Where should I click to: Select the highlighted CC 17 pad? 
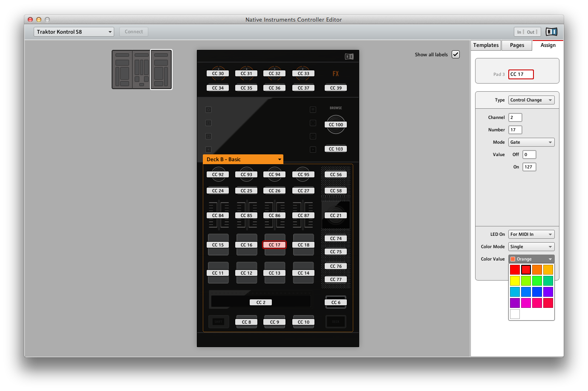274,245
